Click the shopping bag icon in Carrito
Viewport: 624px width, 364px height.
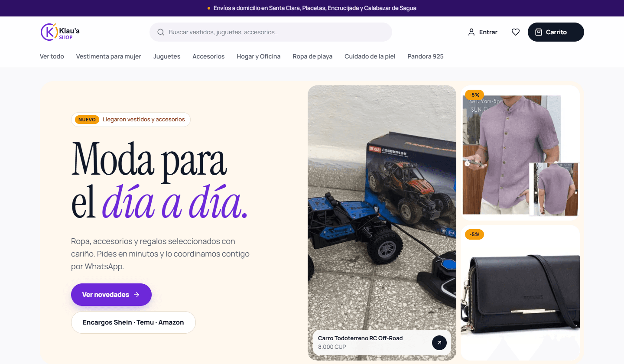(539, 32)
